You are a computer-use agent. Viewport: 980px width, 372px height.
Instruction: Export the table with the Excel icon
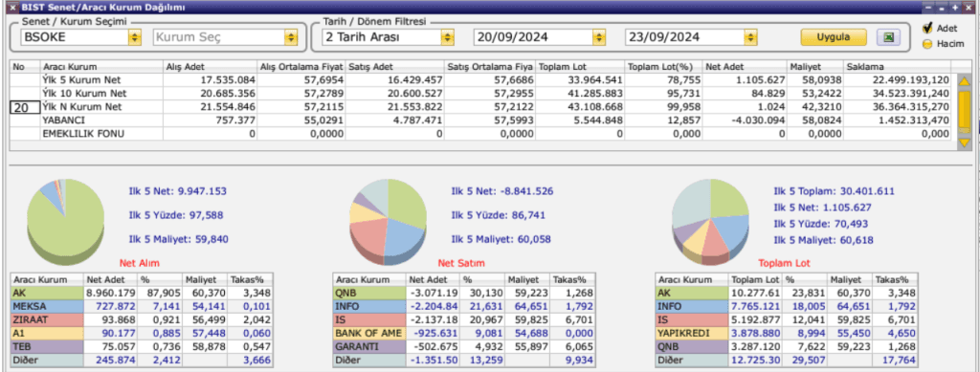[x=887, y=37]
